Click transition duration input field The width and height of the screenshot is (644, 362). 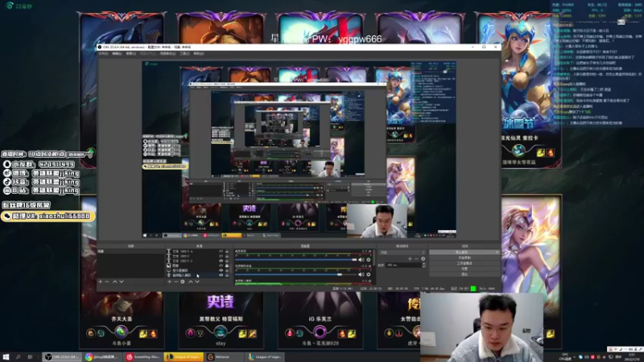click(x=403, y=265)
